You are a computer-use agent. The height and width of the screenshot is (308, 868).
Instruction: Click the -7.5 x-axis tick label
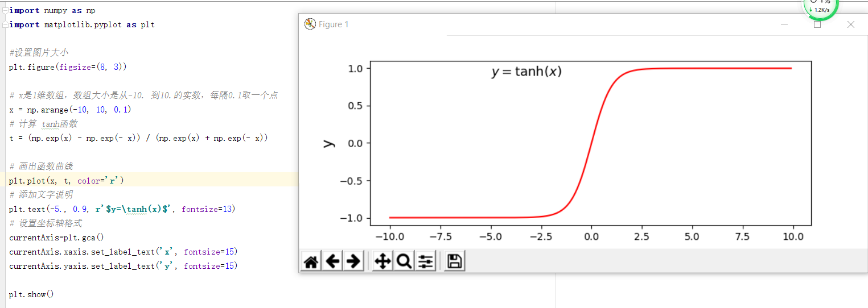440,236
